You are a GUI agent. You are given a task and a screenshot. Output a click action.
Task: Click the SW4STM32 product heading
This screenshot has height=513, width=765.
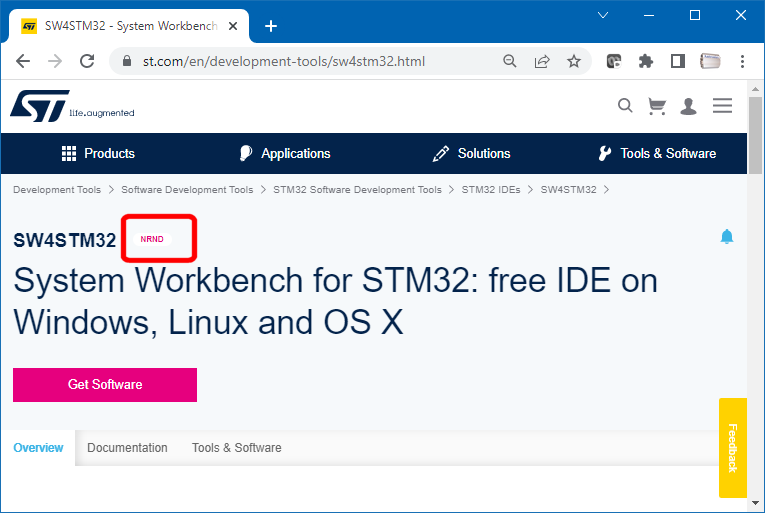click(64, 240)
